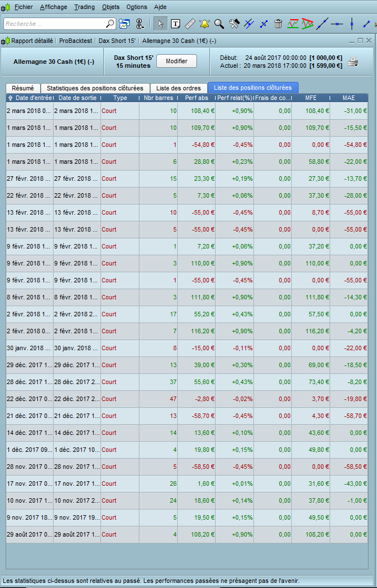Select the horizontal line drawing tool
This screenshot has width=377, height=588.
pos(337,24)
